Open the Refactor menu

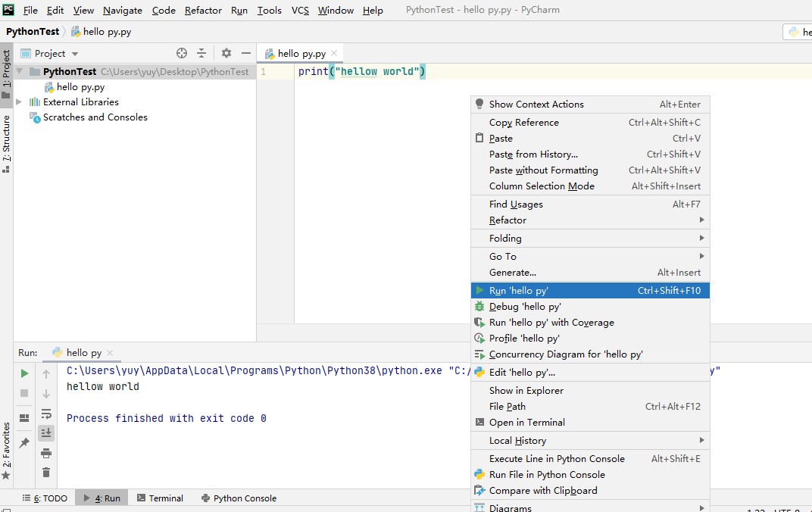pyautogui.click(x=203, y=11)
